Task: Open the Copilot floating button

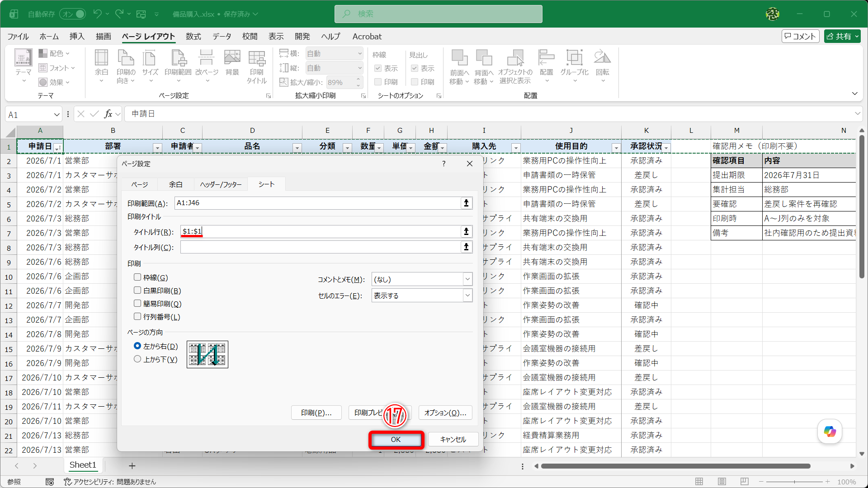Action: [x=830, y=432]
